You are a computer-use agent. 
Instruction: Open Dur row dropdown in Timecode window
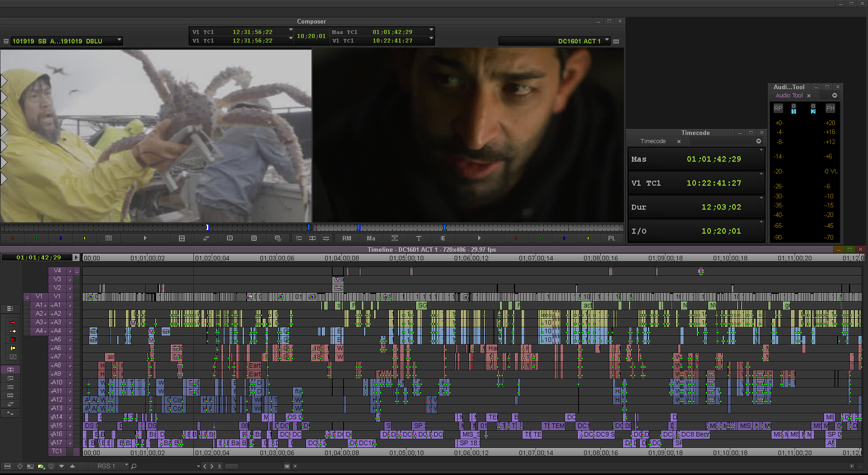[761, 198]
